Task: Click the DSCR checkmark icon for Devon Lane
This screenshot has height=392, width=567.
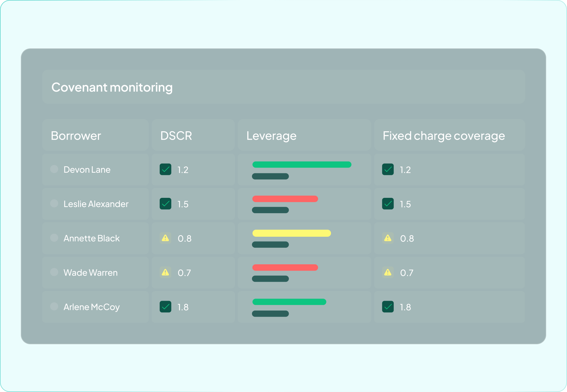Action: pos(166,169)
